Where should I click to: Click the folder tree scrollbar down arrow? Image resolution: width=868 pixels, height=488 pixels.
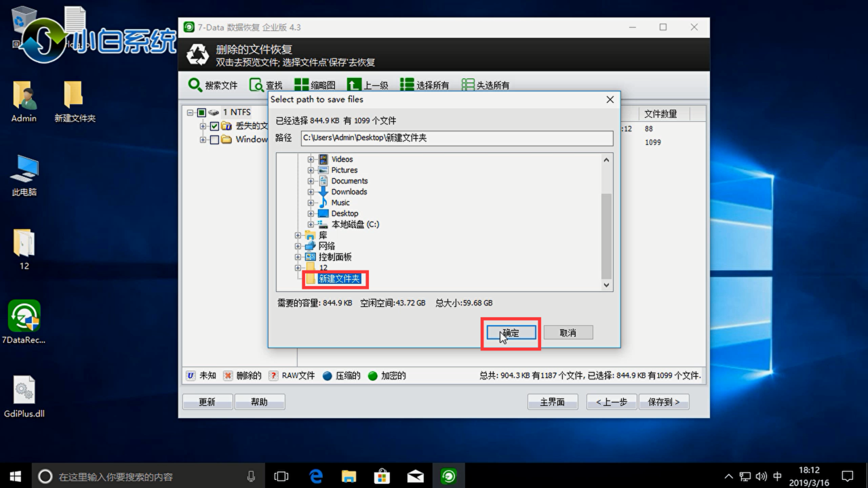point(607,285)
